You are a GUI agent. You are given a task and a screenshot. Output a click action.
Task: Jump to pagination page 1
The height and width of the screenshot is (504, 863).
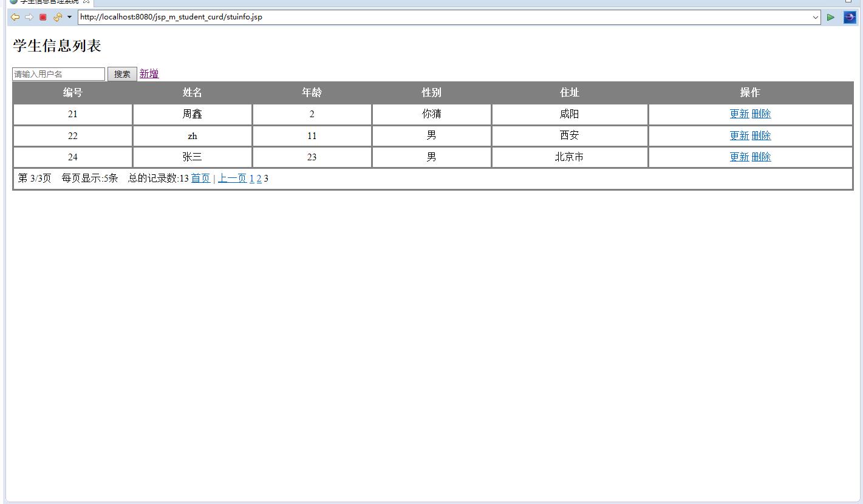(251, 178)
